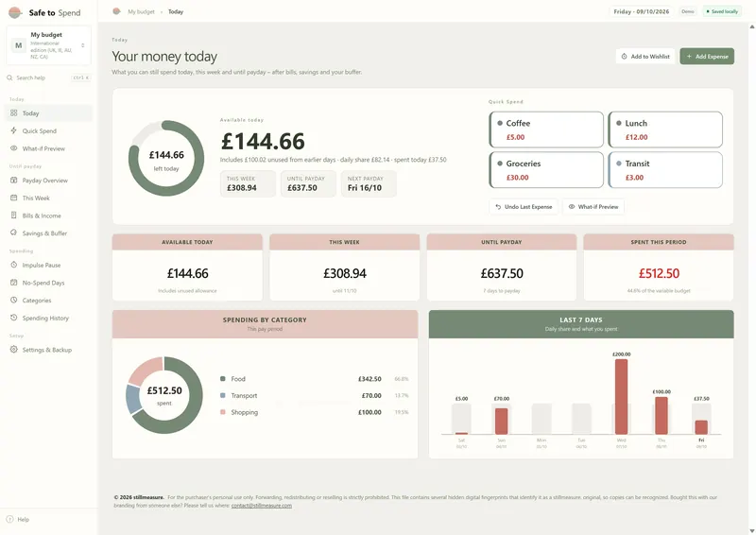The height and width of the screenshot is (535, 756).
Task: Click the Shopping pink legend swatch
Action: pos(223,412)
